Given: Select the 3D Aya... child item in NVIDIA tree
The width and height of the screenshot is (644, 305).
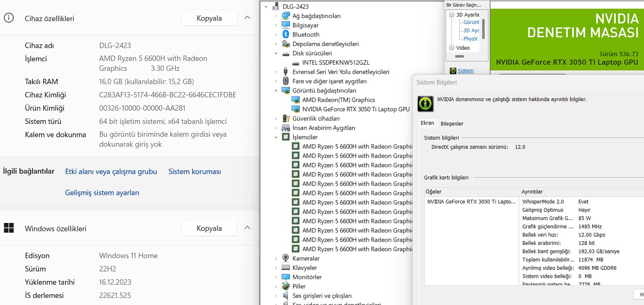Looking at the screenshot, I should 471,31.
